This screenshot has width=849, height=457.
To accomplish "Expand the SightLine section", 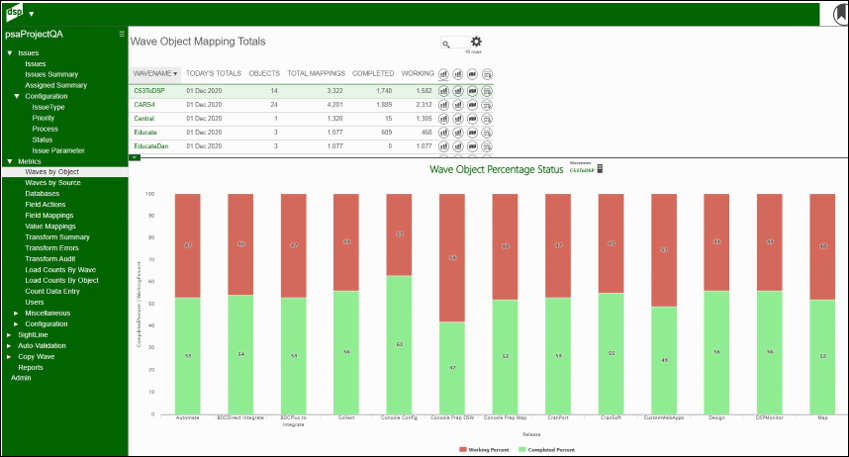I will 9,335.
